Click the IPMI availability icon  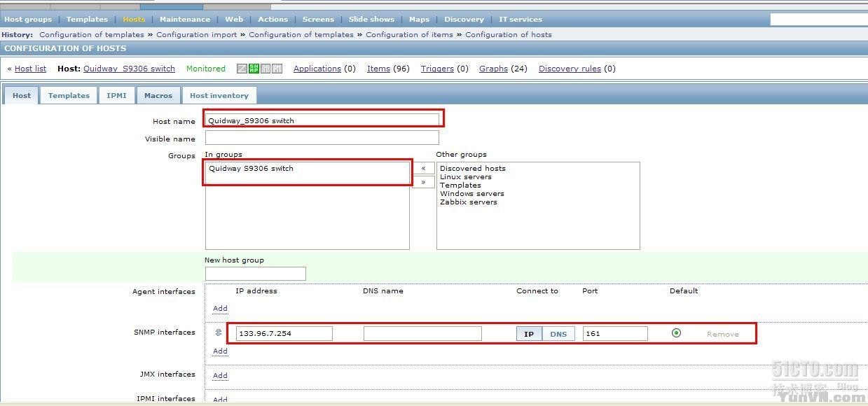pyautogui.click(x=277, y=69)
